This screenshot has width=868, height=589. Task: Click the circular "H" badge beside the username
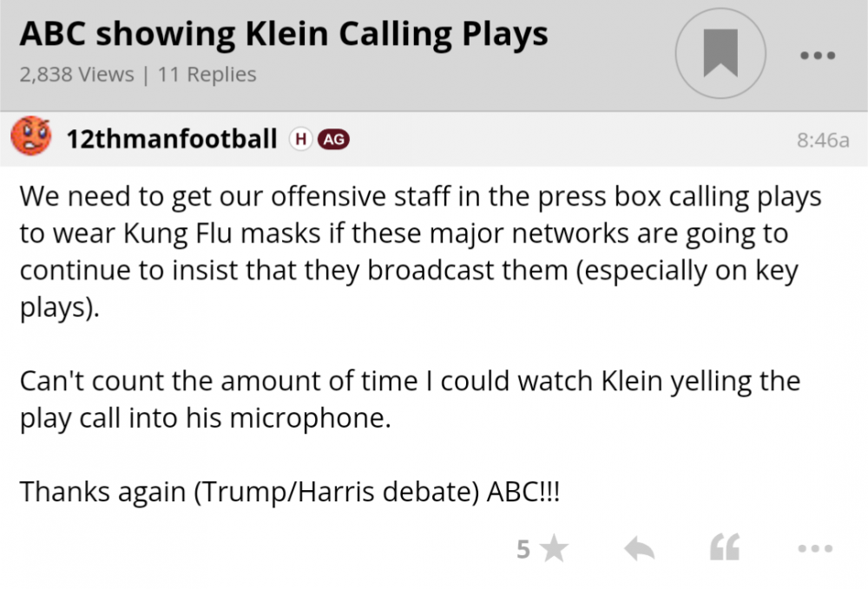pyautogui.click(x=300, y=139)
